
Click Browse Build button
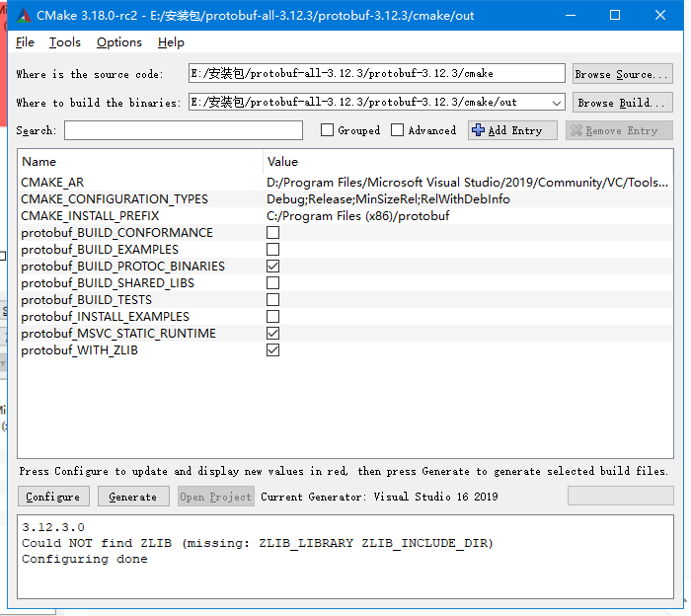click(622, 103)
